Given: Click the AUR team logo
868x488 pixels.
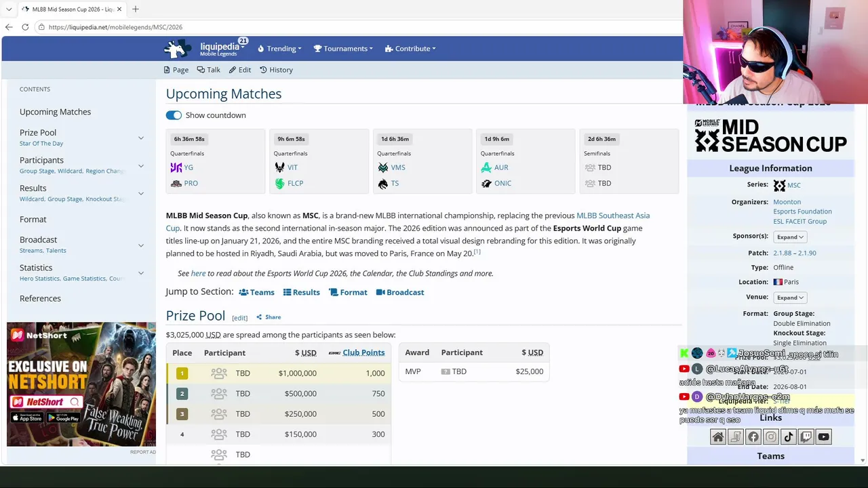Looking at the screenshot, I should pos(486,167).
